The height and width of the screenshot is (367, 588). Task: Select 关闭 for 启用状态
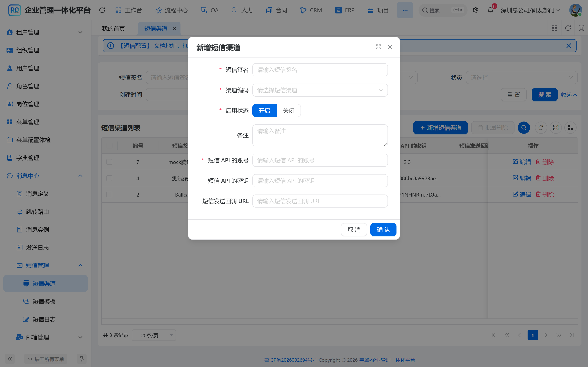(x=289, y=111)
